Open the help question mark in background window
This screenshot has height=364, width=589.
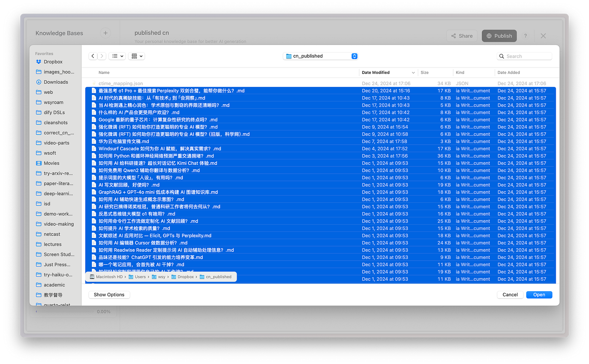coord(525,36)
